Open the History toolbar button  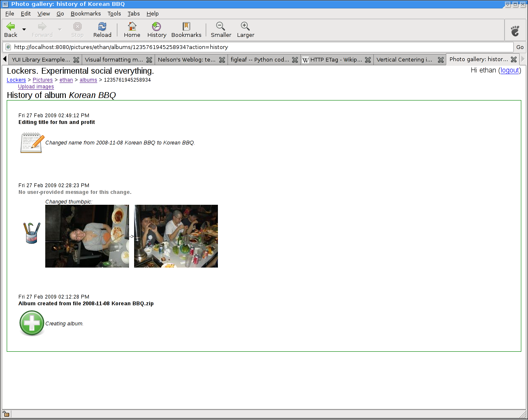pyautogui.click(x=157, y=30)
